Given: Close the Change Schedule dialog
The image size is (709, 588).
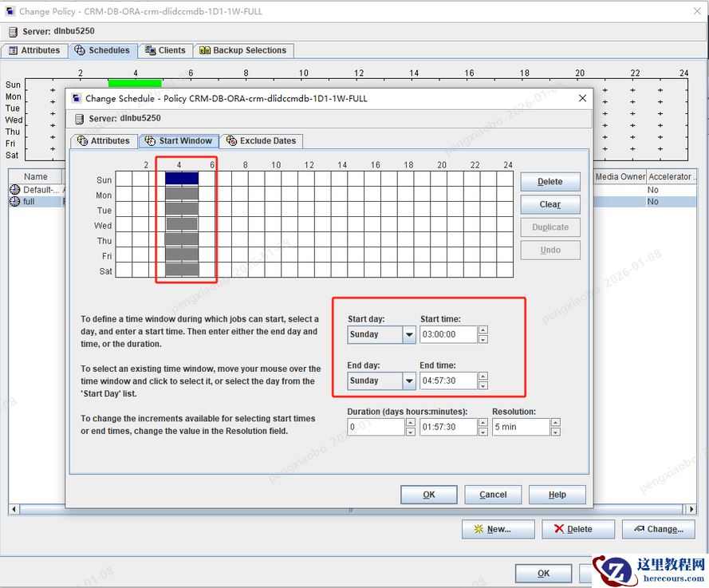Looking at the screenshot, I should pos(582,98).
